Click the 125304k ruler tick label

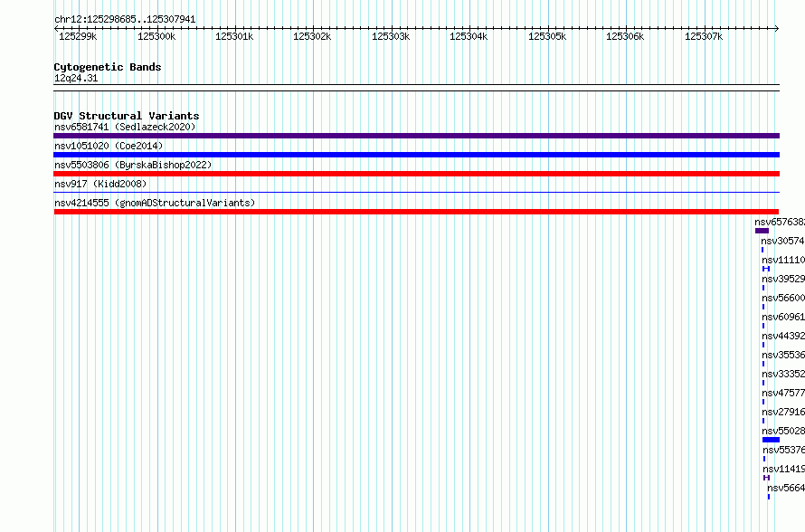pos(469,36)
